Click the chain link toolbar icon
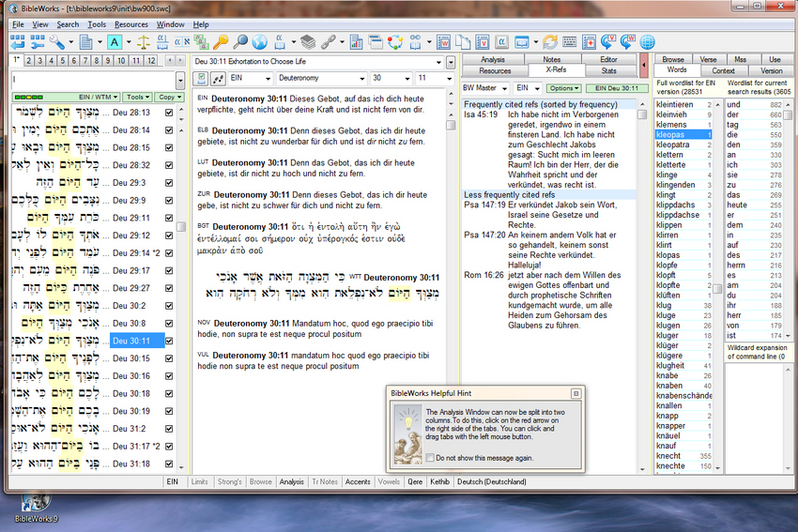The image size is (798, 532). click(328, 41)
